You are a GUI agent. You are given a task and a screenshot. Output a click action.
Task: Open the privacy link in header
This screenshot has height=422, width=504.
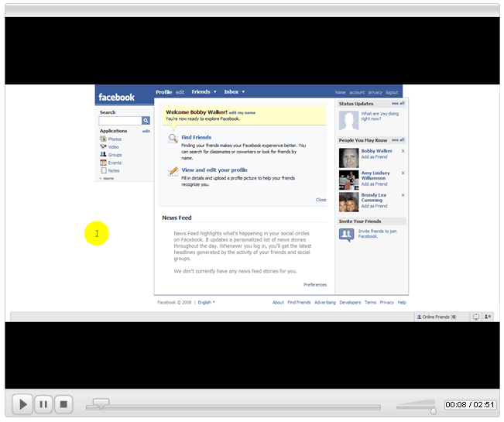pyautogui.click(x=375, y=93)
